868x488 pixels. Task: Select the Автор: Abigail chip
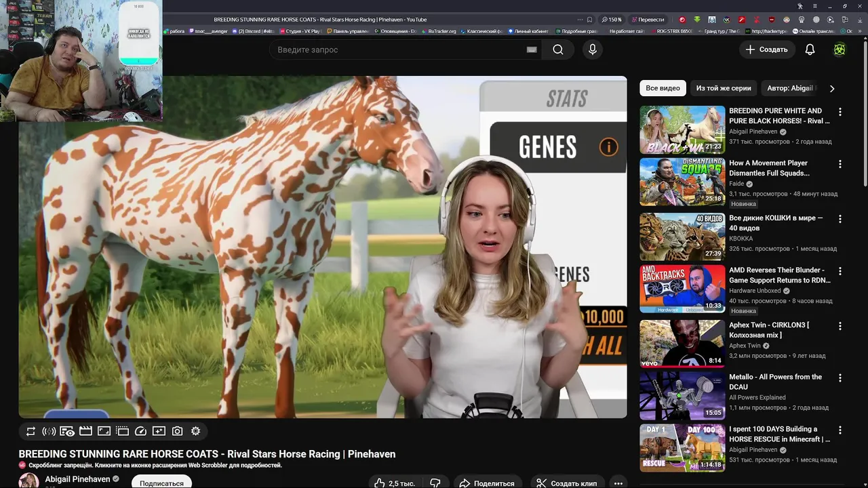[x=790, y=88]
